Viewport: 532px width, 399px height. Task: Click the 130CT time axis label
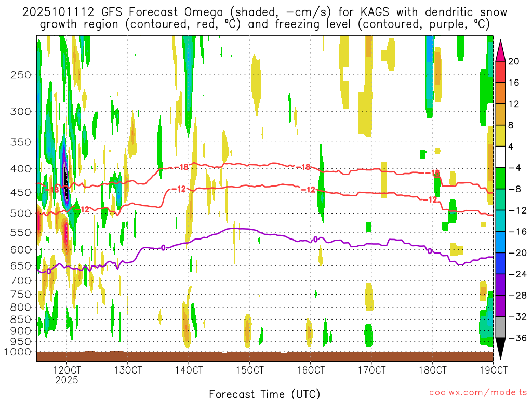pyautogui.click(x=128, y=369)
